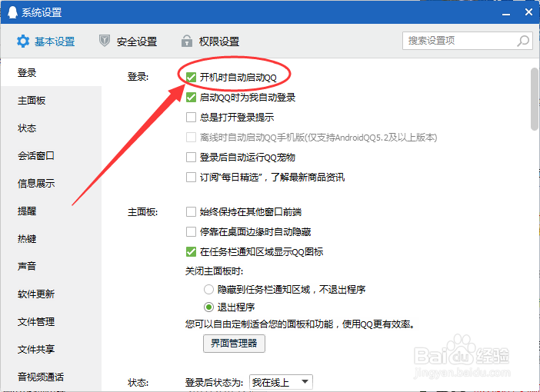Enable 始终保持在其他窗口前端
This screenshot has height=392, width=540.
point(191,211)
